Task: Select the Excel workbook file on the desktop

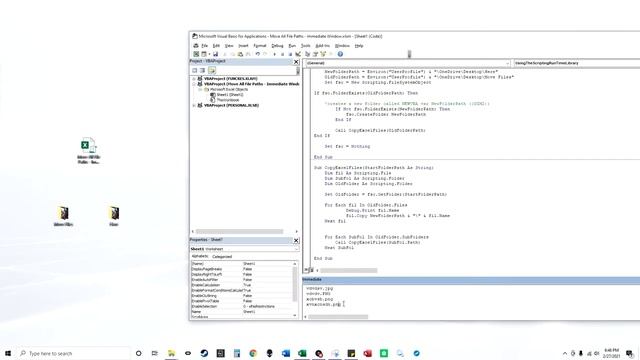Action: pyautogui.click(x=89, y=151)
